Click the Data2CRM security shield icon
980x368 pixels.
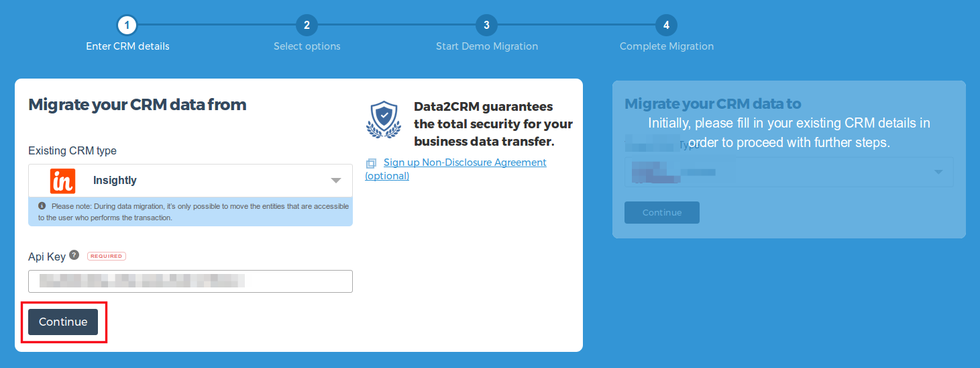[x=383, y=120]
